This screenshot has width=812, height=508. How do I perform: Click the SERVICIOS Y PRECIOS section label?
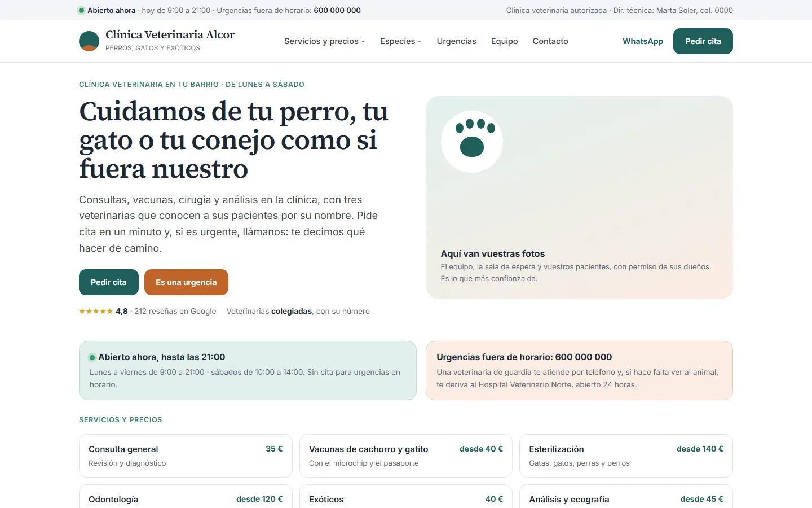tap(121, 420)
